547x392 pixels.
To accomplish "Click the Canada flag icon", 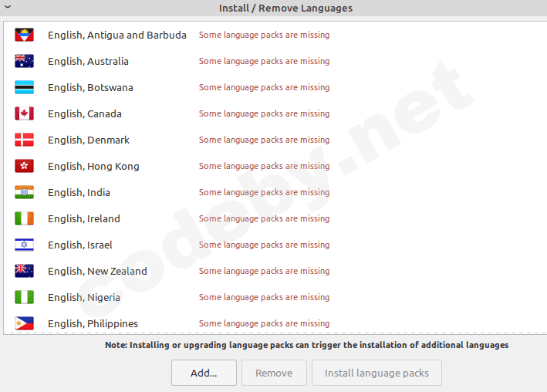I will point(24,113).
